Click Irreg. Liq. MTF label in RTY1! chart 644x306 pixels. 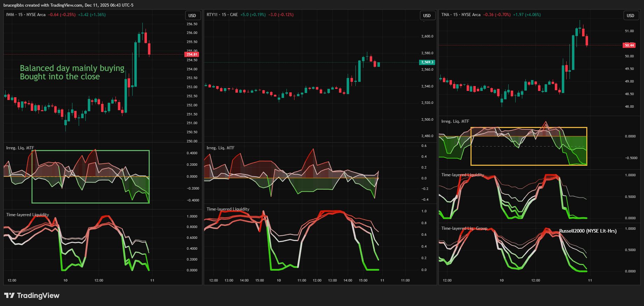tap(220, 148)
